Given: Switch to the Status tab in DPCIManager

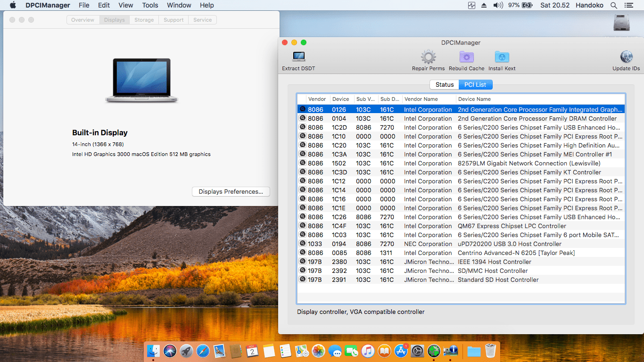Looking at the screenshot, I should coord(444,85).
